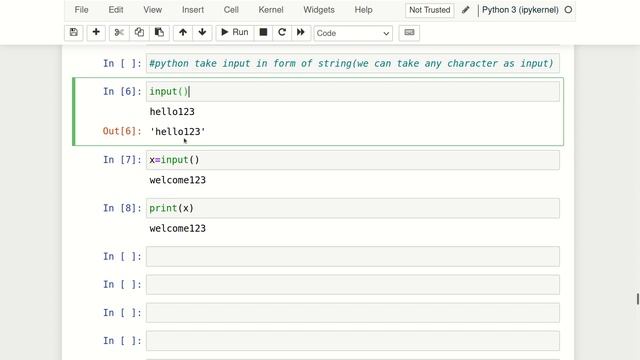
Task: Open the Help menu
Action: (364, 10)
